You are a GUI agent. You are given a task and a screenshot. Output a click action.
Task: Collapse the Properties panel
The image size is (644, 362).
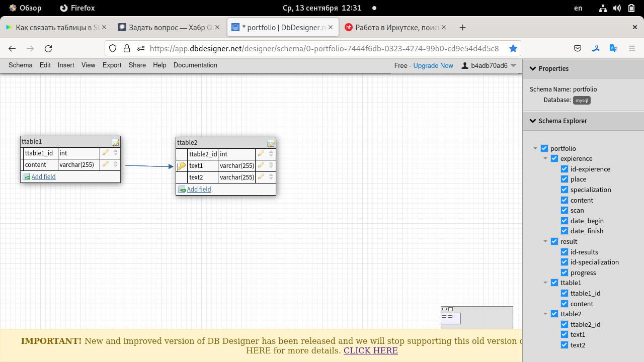point(532,68)
